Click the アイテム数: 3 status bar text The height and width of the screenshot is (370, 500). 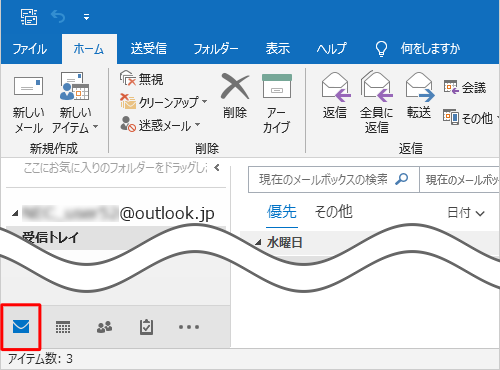(x=40, y=359)
